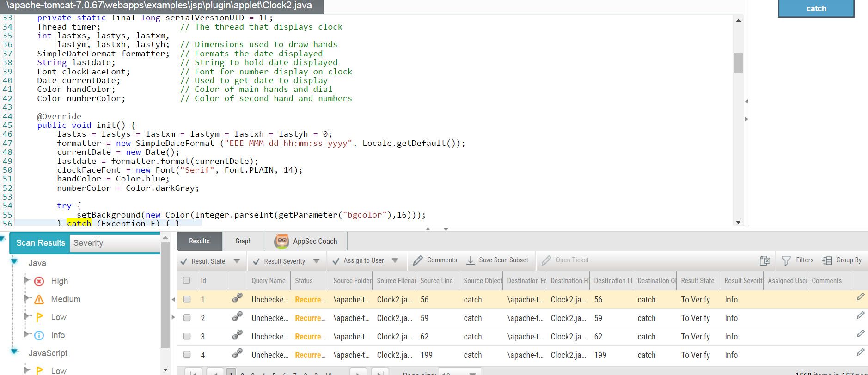Click the highlighted catch keyword in code
This screenshot has width=868, height=375.
click(79, 223)
